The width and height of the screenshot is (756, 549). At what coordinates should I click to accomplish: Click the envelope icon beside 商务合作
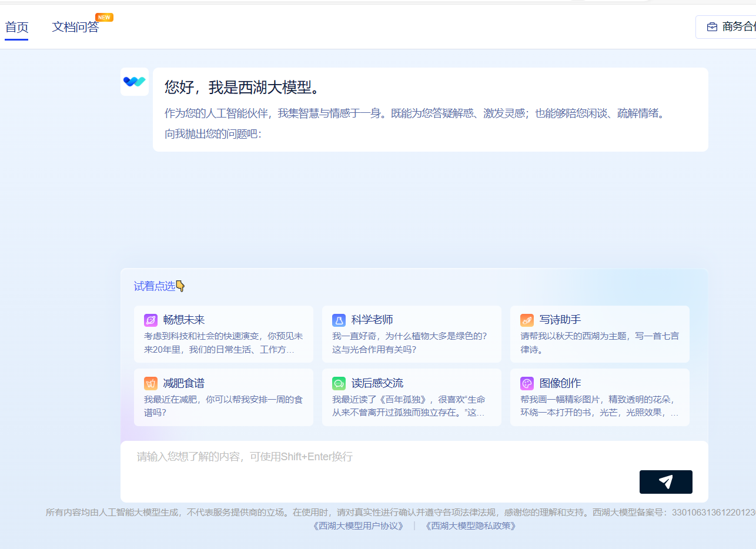click(x=712, y=26)
